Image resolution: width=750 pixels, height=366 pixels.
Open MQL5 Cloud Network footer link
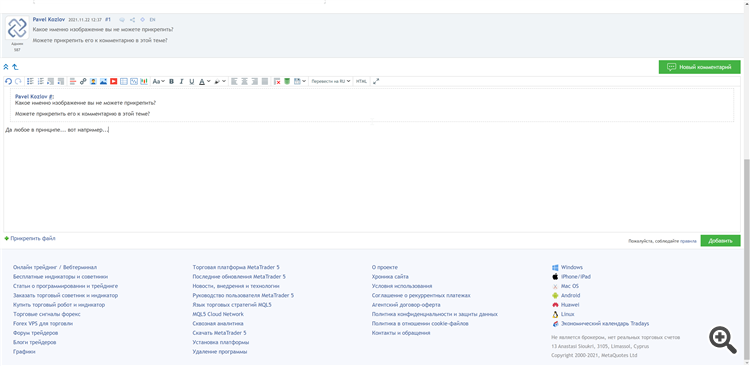[218, 314]
